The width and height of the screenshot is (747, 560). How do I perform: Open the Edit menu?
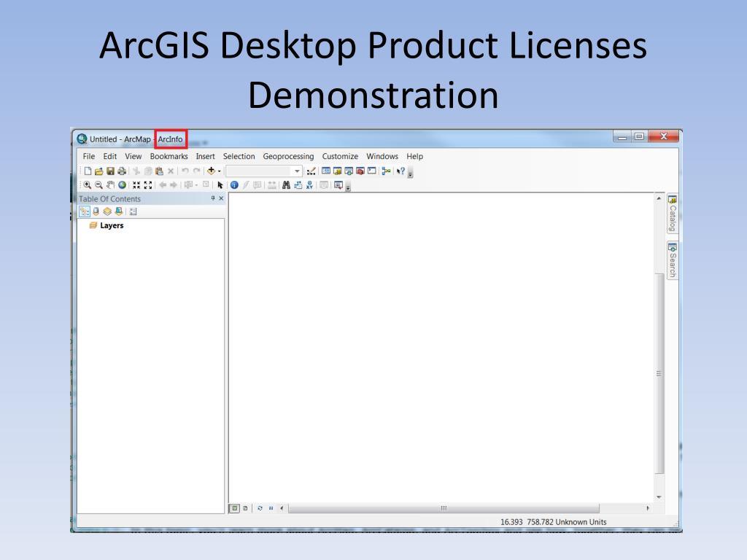click(x=110, y=156)
